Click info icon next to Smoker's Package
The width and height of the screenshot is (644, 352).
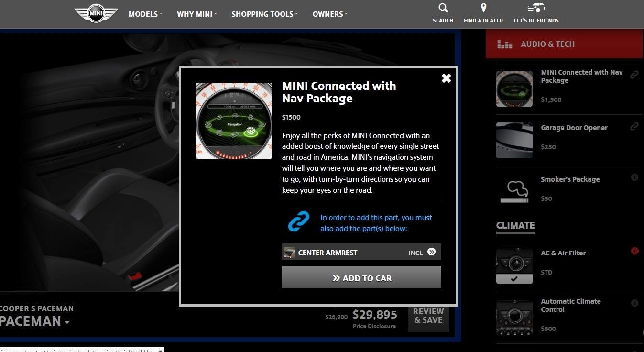click(x=634, y=177)
